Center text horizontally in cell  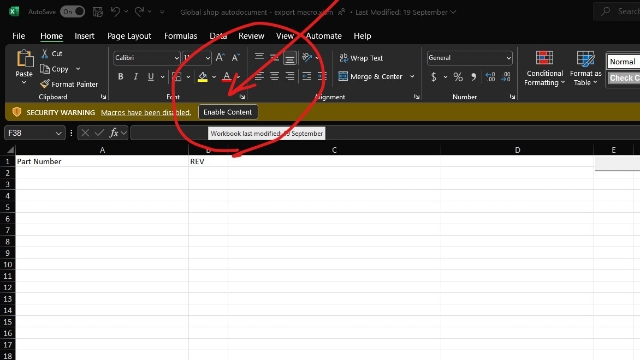coord(274,76)
